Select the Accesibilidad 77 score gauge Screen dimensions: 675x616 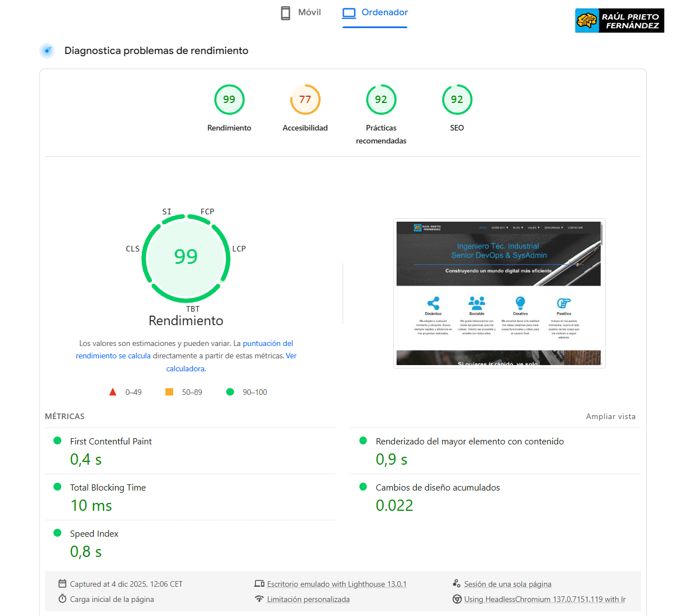pyautogui.click(x=305, y=100)
